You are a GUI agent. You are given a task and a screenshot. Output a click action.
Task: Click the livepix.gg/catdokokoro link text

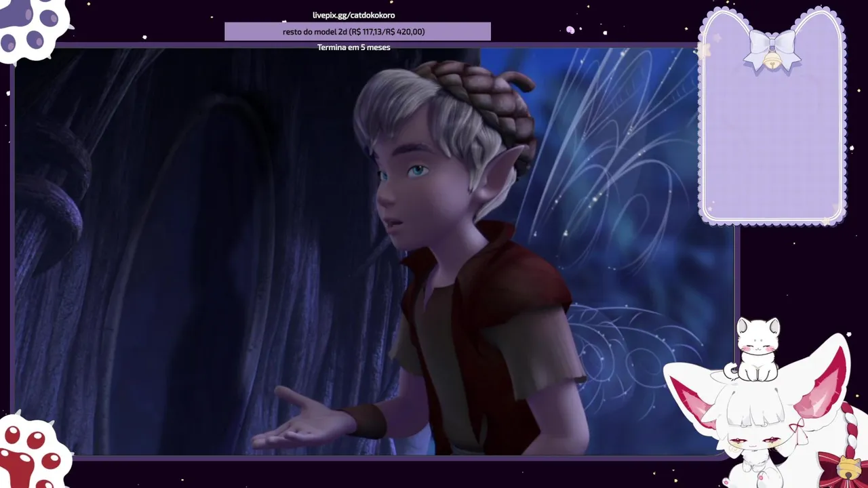tap(354, 16)
